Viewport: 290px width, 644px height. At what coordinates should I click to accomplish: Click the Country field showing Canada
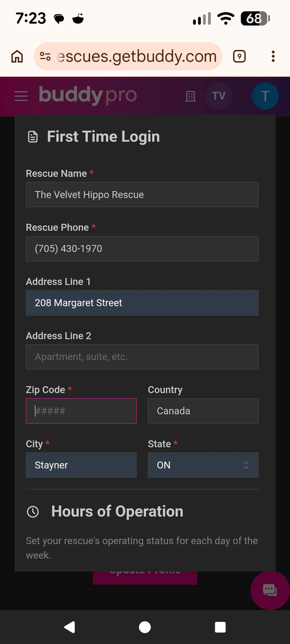pyautogui.click(x=203, y=411)
